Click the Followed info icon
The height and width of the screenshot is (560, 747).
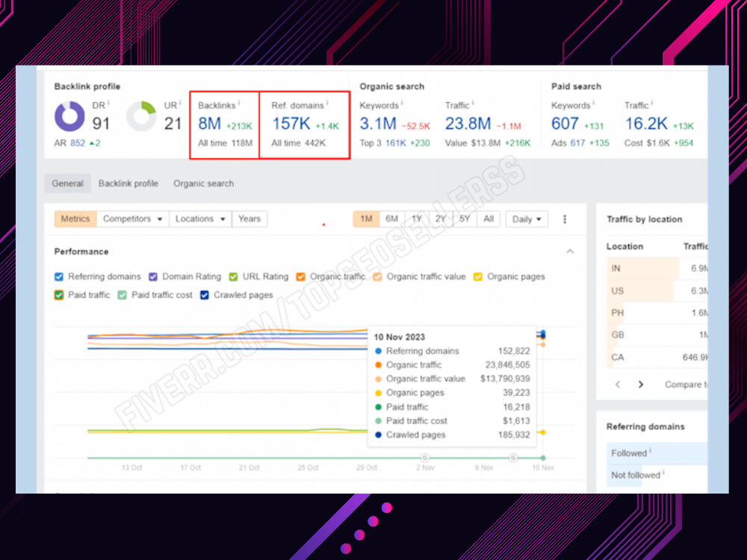point(651,450)
